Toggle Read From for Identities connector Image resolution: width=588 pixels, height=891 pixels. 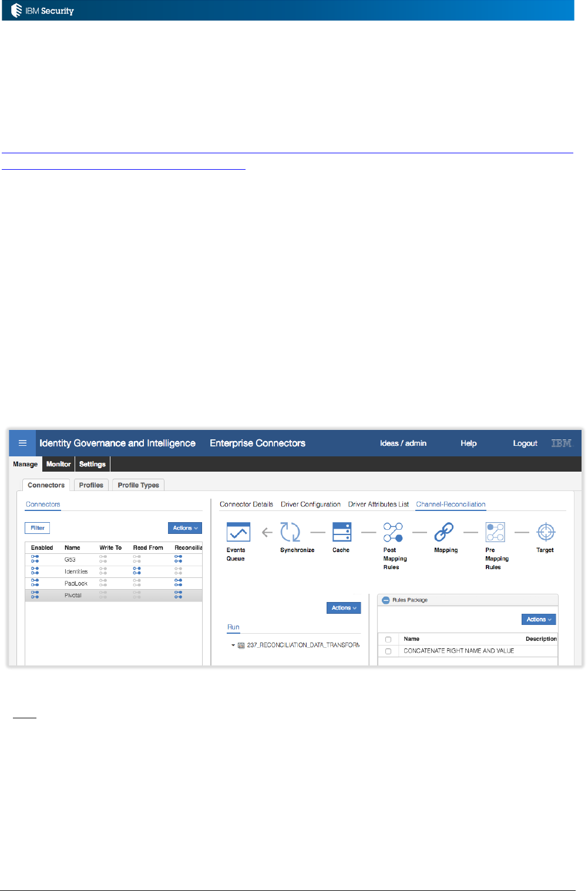(137, 571)
